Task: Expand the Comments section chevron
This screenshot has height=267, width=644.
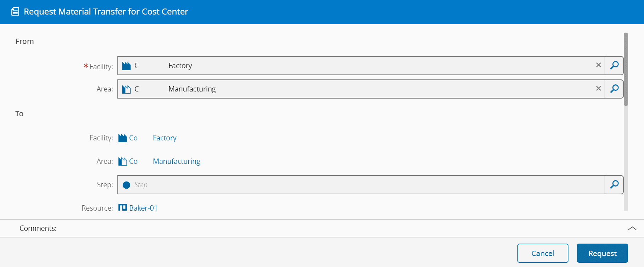Action: [x=632, y=228]
